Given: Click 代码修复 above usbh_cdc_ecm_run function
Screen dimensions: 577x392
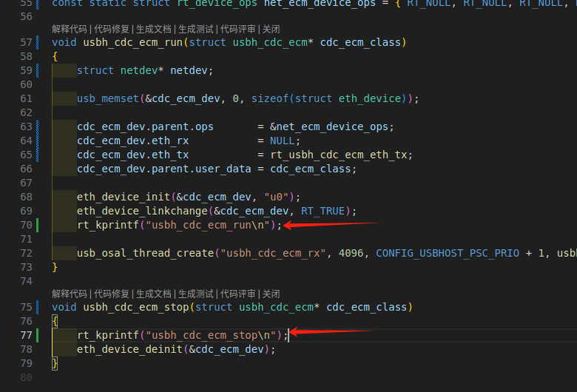Looking at the screenshot, I should pyautogui.click(x=112, y=29).
